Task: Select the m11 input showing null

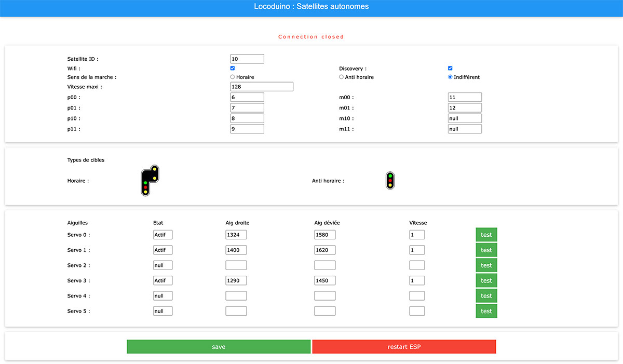Action: (x=465, y=129)
